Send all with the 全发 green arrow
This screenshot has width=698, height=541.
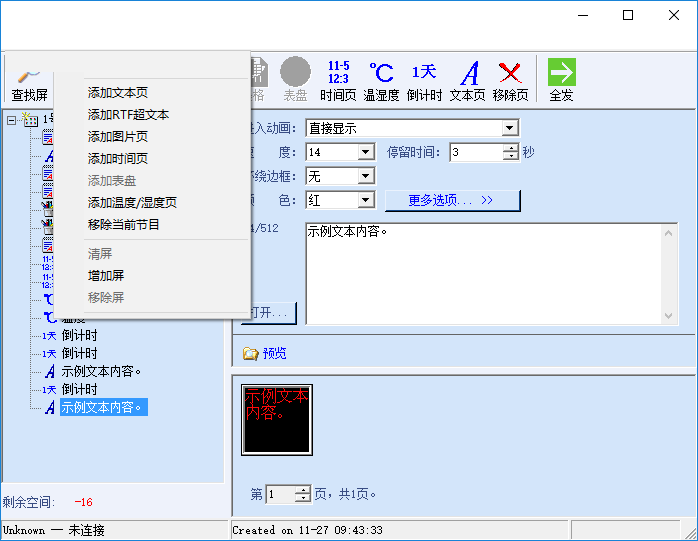[561, 80]
